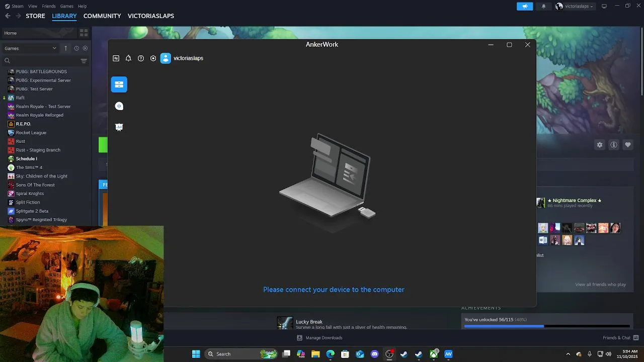Open Microsoft Edge from the taskbar
644x362 pixels.
click(x=331, y=354)
